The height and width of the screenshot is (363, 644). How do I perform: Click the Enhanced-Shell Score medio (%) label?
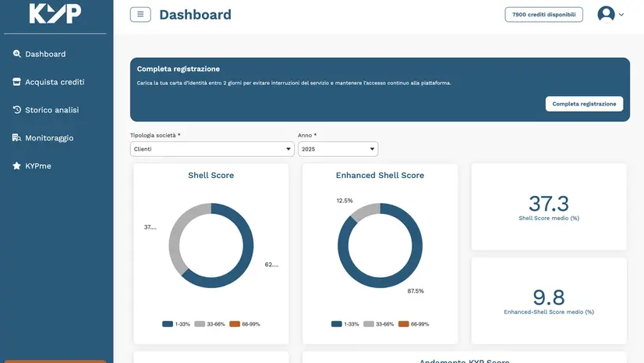549,312
